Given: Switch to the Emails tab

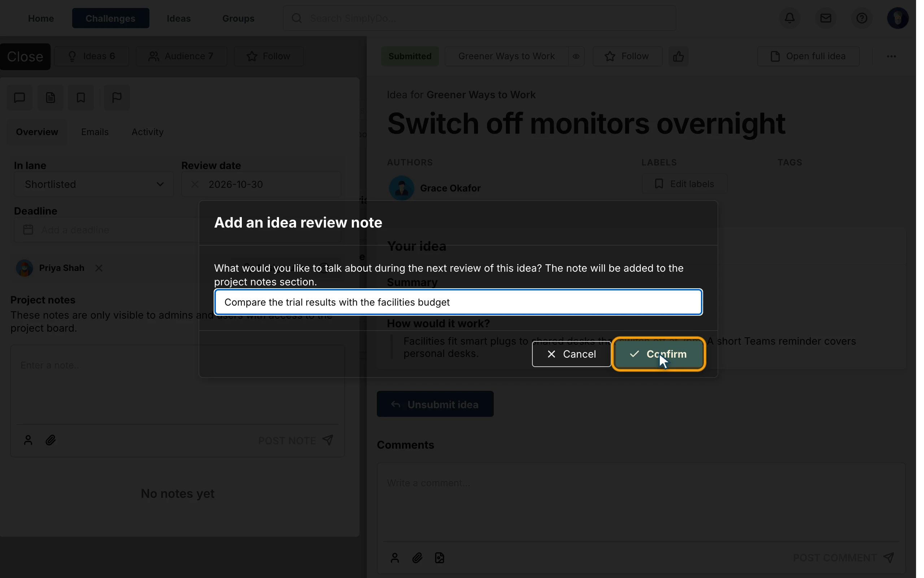Looking at the screenshot, I should pyautogui.click(x=95, y=132).
